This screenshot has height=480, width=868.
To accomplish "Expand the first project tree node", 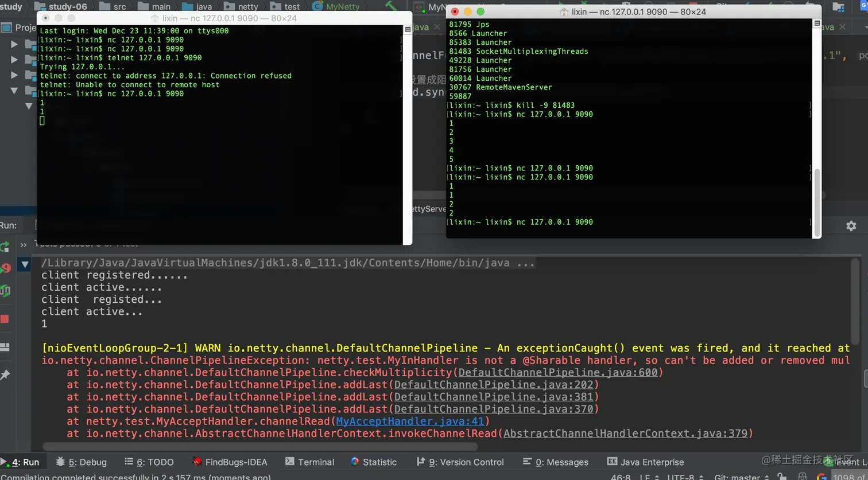I will point(14,44).
